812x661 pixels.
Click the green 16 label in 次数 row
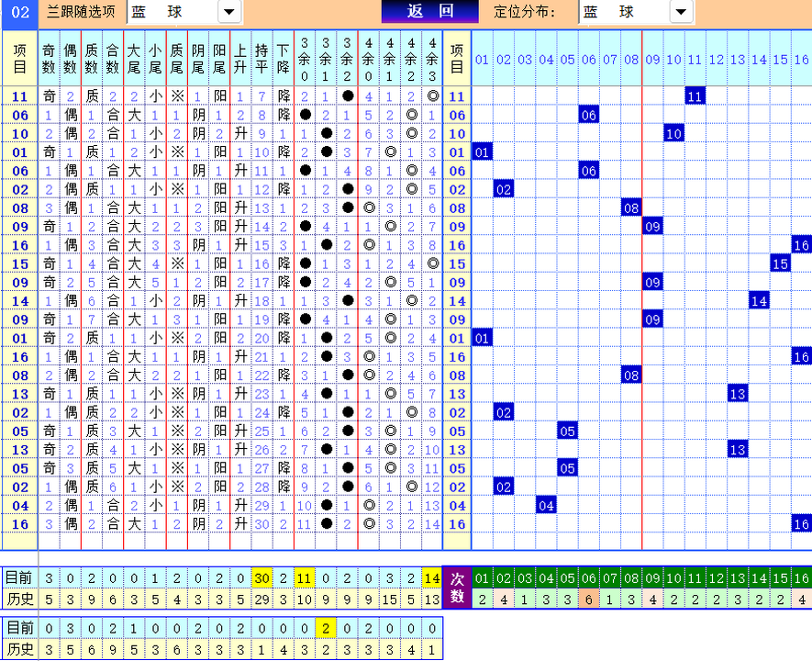pos(801,577)
